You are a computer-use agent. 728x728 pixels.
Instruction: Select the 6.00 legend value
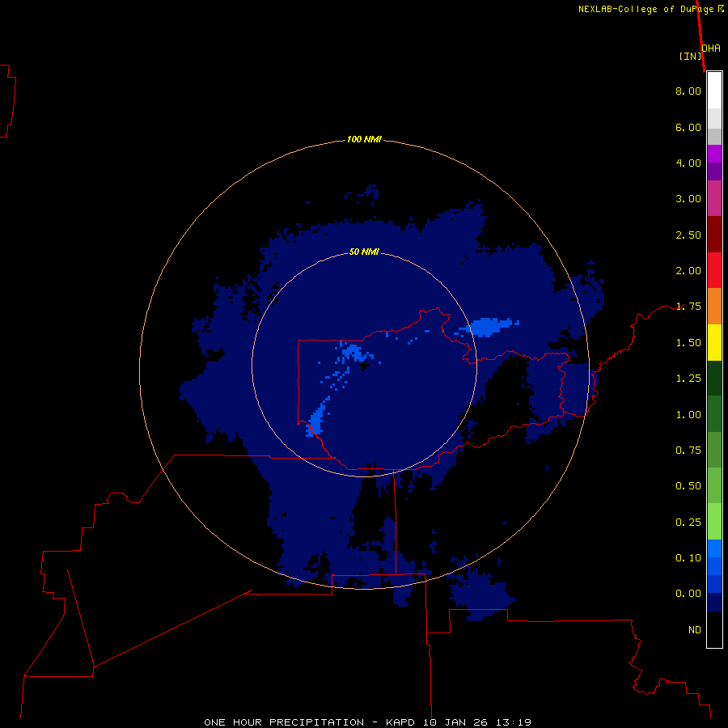tap(688, 127)
